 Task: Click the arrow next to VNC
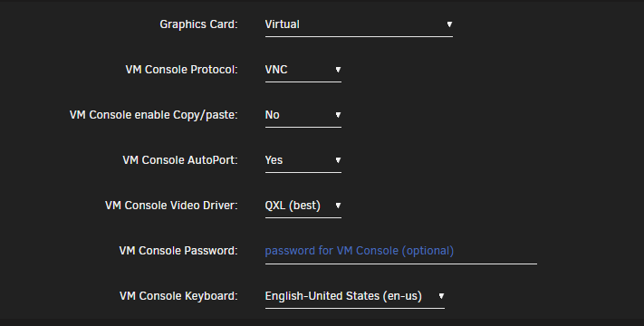[338, 70]
